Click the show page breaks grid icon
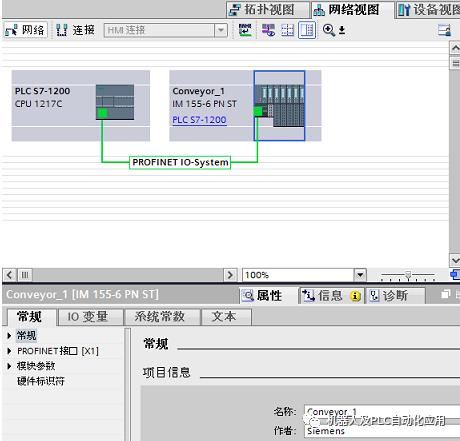The image size is (460, 441). [x=287, y=30]
